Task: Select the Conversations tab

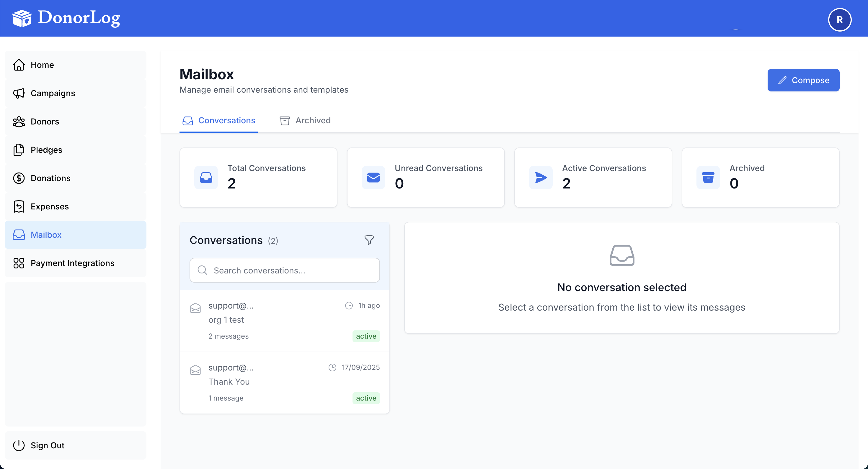Action: 218,121
